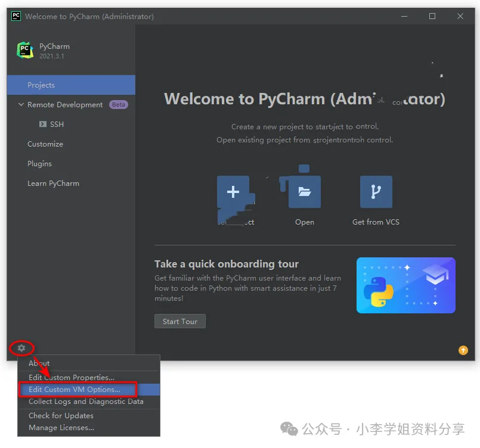This screenshot has height=448, width=480.
Task: Maximize the PyCharm window
Action: 432,16
